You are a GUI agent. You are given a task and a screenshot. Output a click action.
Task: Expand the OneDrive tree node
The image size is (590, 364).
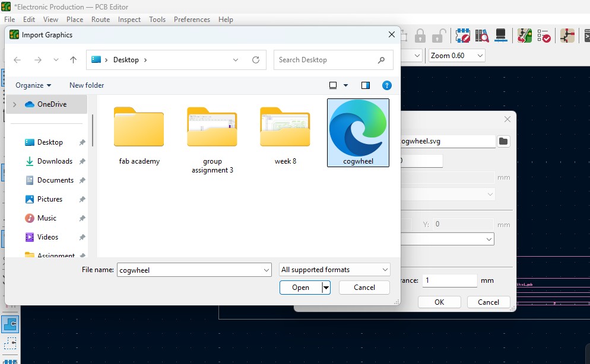[15, 104]
